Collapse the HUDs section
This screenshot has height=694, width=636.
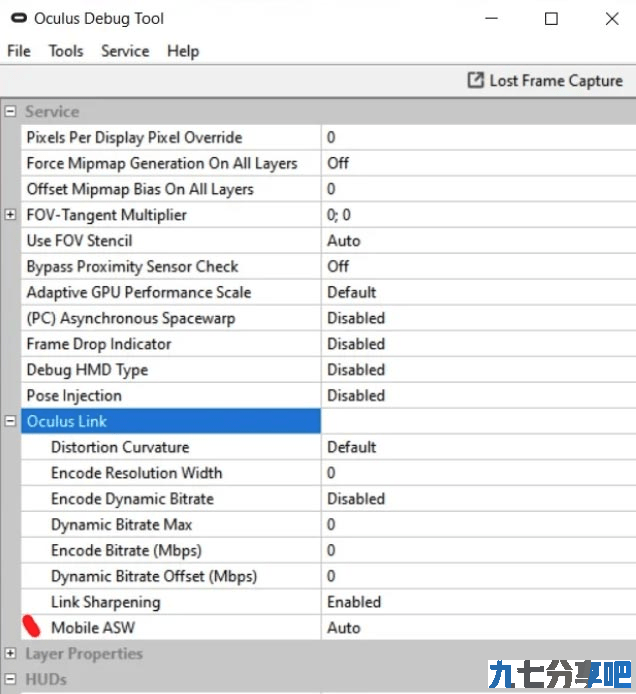coord(10,679)
